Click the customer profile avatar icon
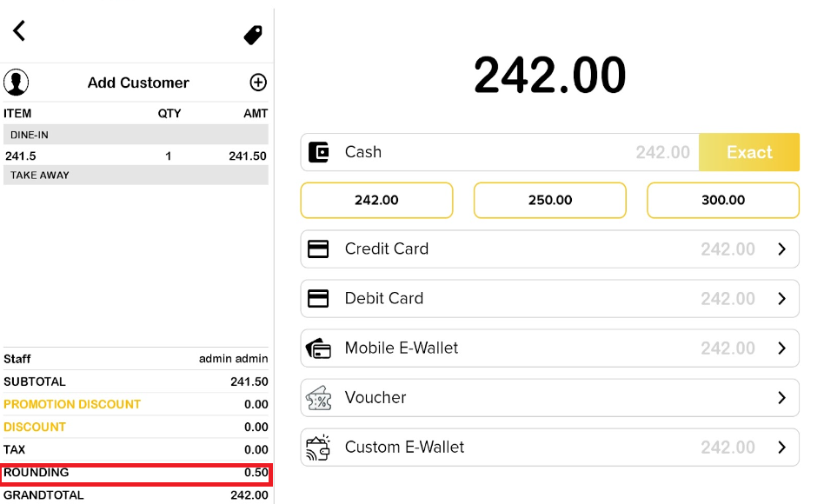Screen dimensions: 824x504 tap(17, 83)
